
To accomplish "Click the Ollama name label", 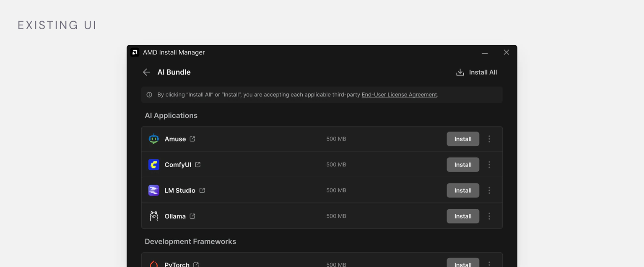I will tap(175, 216).
